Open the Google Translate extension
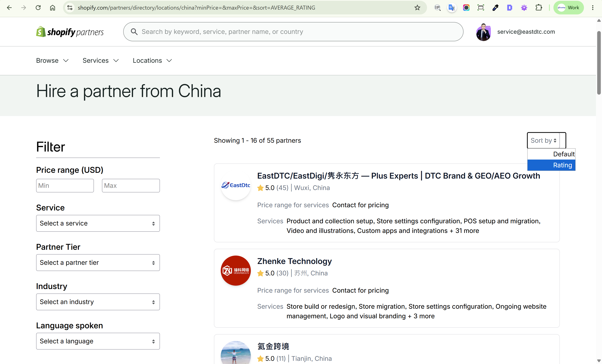Screen dimensions: 602x364 [452, 8]
